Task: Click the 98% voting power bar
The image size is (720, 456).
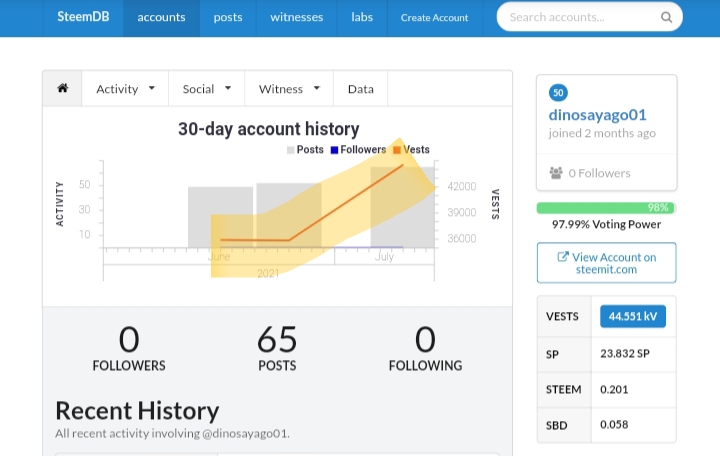Action: (606, 208)
